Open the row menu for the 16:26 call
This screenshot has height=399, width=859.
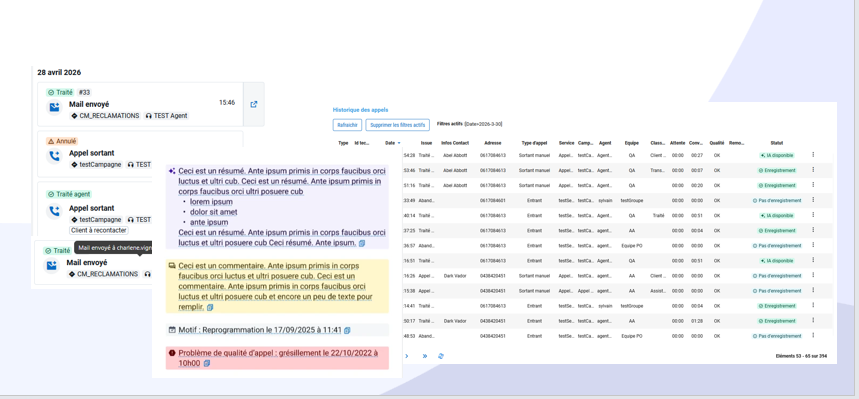(813, 276)
